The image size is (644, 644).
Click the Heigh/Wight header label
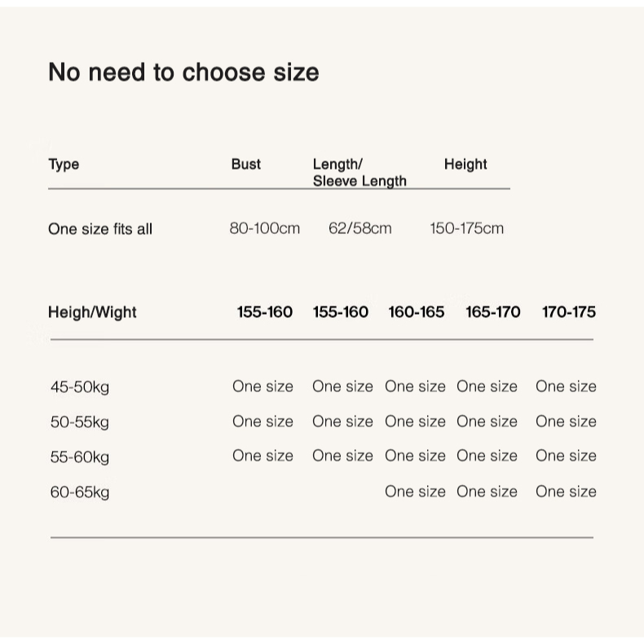tap(92, 312)
